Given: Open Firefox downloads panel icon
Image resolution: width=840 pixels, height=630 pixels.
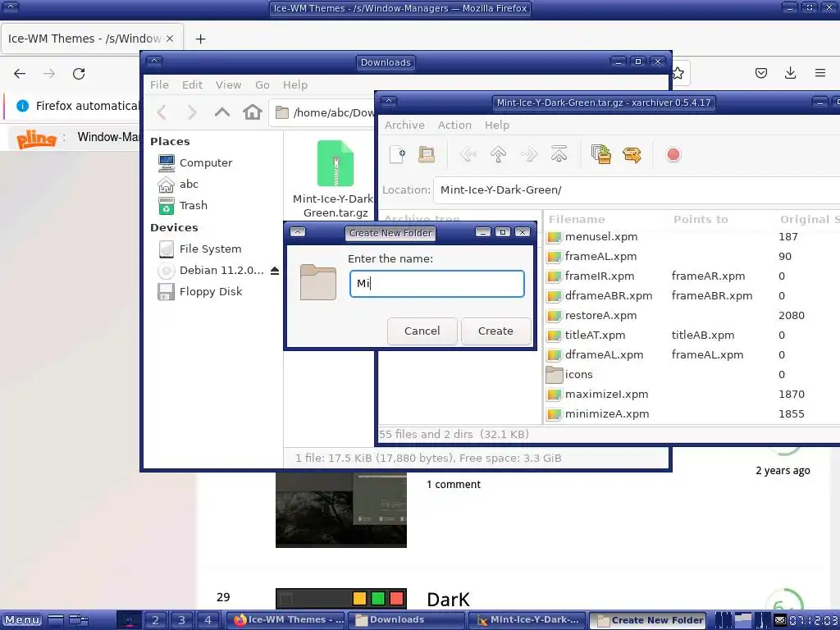Looking at the screenshot, I should click(x=790, y=73).
